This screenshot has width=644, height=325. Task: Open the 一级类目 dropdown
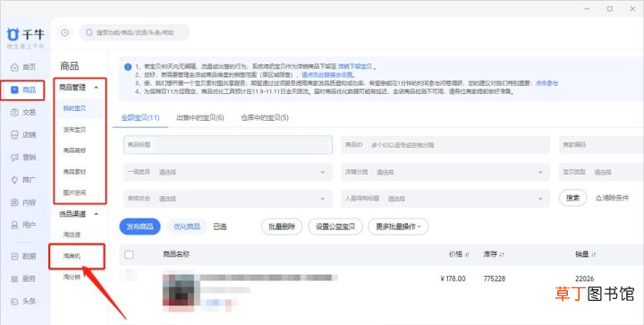click(228, 172)
